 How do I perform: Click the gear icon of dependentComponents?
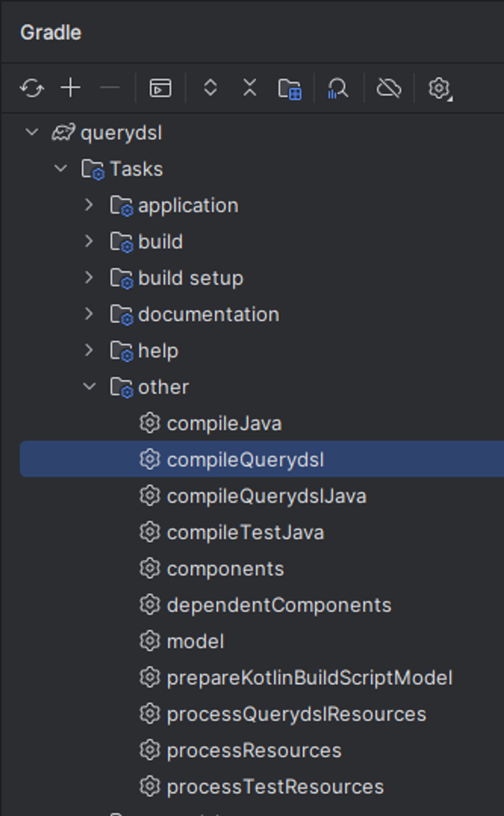[x=150, y=605]
